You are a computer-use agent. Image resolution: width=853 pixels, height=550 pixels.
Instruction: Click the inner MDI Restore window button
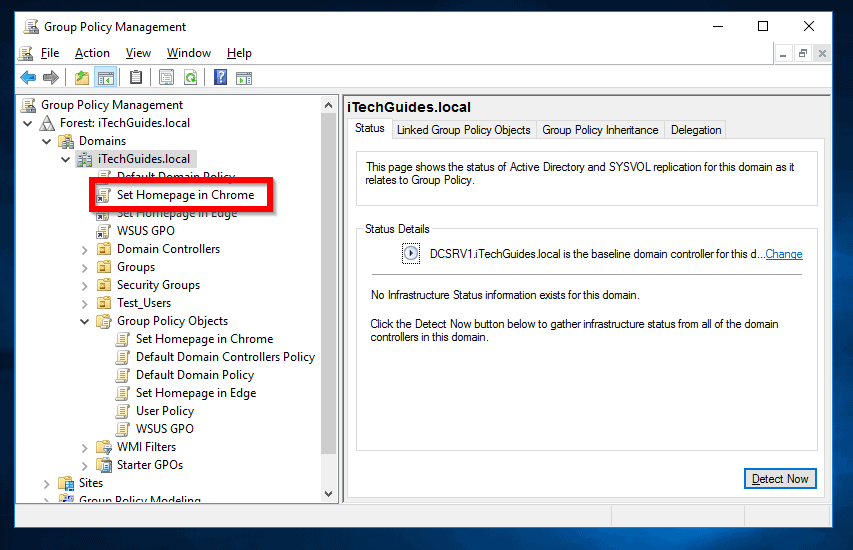(802, 53)
